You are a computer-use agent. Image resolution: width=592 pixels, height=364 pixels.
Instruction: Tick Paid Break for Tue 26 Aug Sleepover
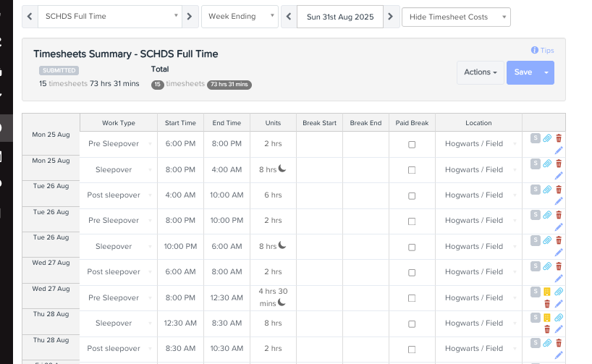[412, 247]
